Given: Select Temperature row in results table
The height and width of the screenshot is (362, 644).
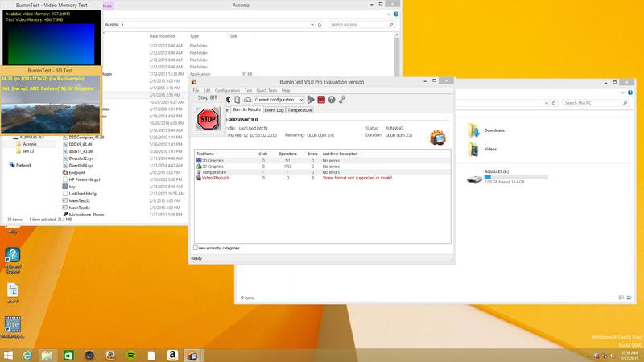Looking at the screenshot, I should [x=323, y=172].
